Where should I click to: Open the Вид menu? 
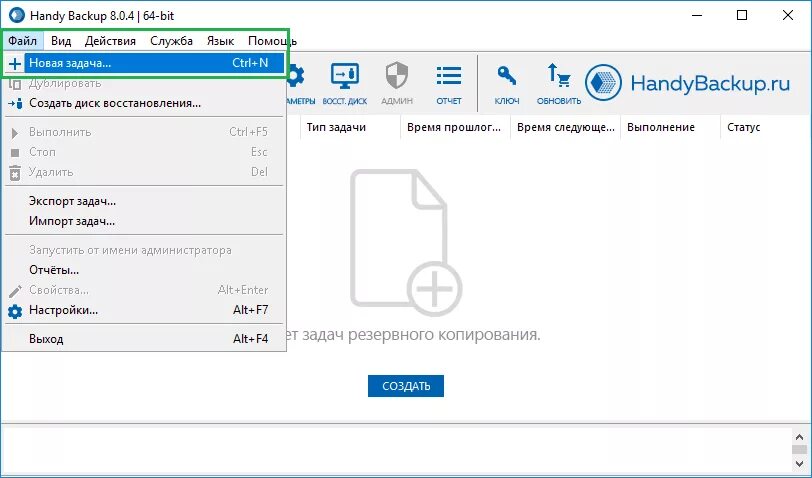tap(61, 41)
